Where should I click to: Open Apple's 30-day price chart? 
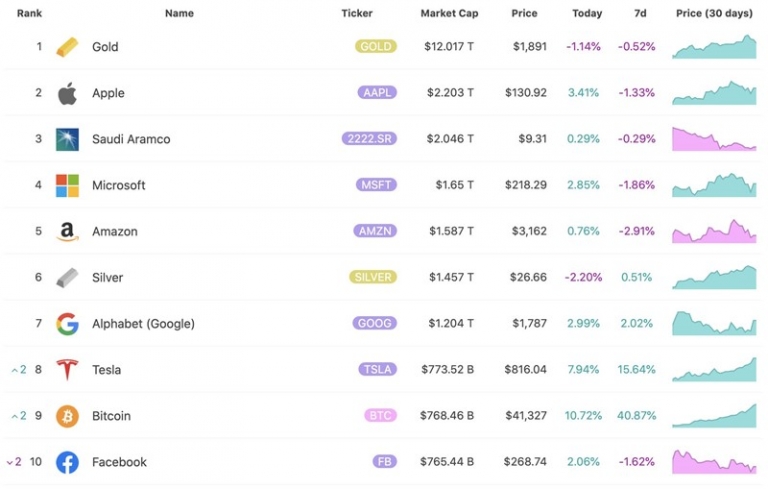[x=714, y=93]
